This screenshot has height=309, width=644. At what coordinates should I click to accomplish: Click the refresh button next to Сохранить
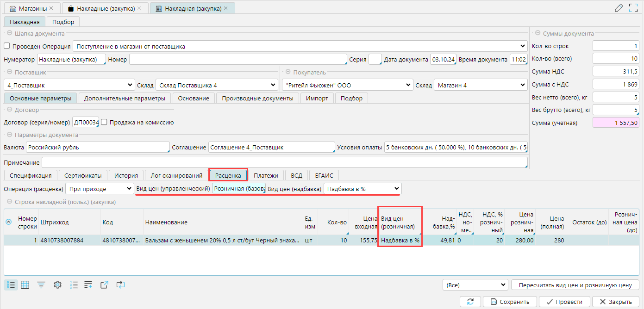(x=470, y=302)
